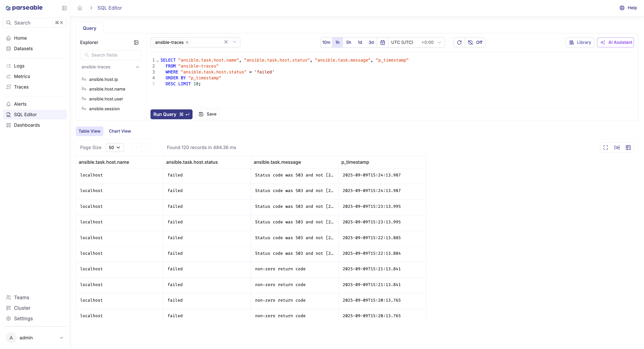Screen dimensions: 644x349
Task: Open the query Library
Action: click(580, 43)
